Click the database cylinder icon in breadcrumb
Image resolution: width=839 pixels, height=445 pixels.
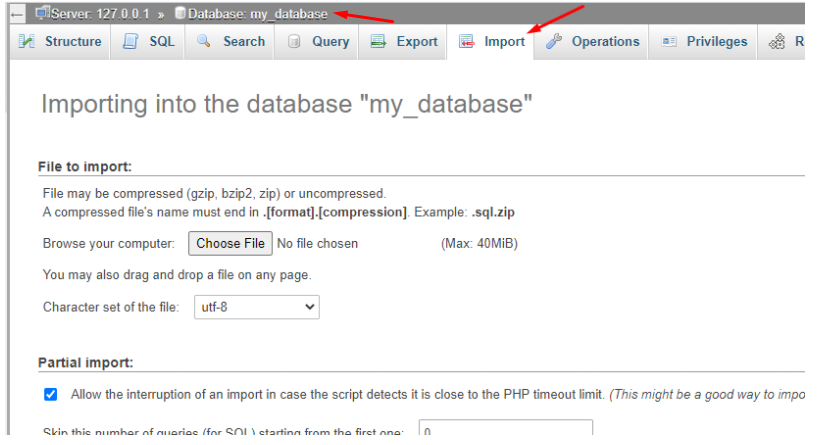180,13
